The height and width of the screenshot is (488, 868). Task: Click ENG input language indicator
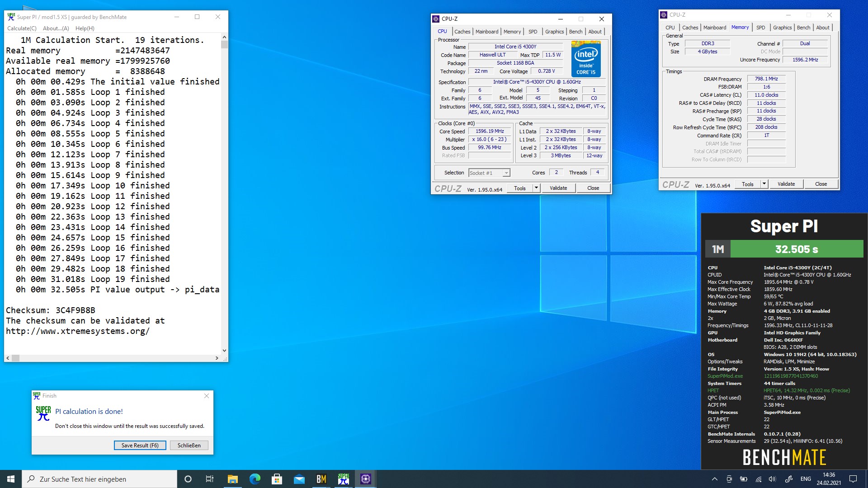(x=806, y=479)
